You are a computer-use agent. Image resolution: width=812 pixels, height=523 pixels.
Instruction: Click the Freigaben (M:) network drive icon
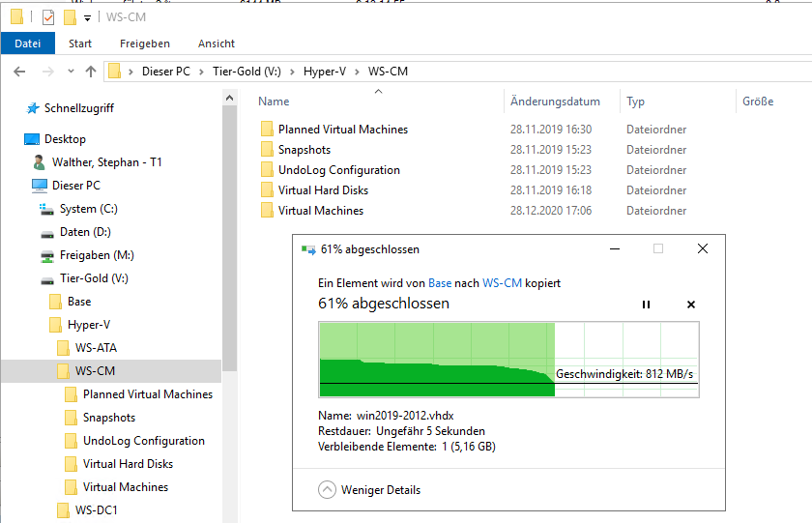click(47, 256)
